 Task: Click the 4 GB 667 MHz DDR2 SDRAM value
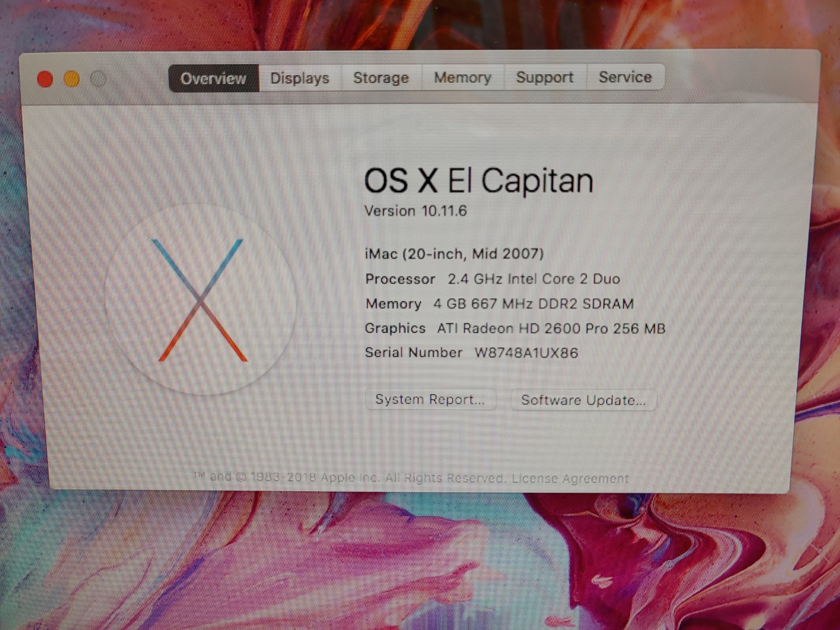coord(533,304)
